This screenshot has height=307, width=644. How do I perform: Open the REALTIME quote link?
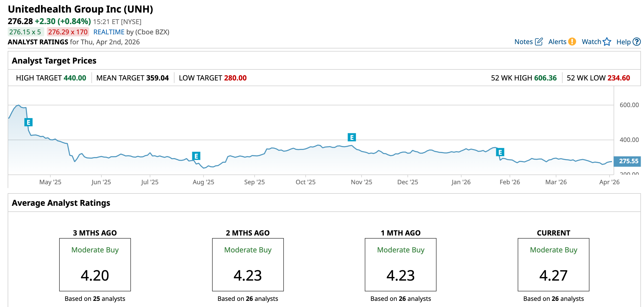click(x=109, y=32)
